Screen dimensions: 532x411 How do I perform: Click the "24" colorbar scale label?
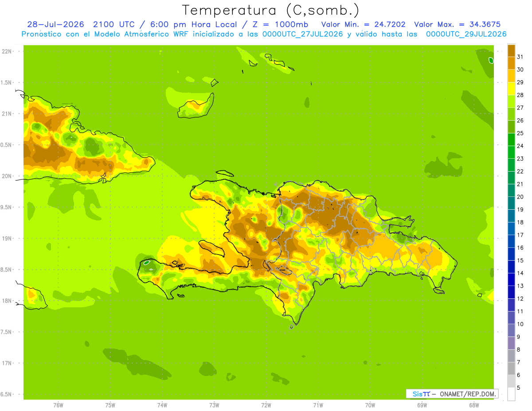pyautogui.click(x=520, y=146)
